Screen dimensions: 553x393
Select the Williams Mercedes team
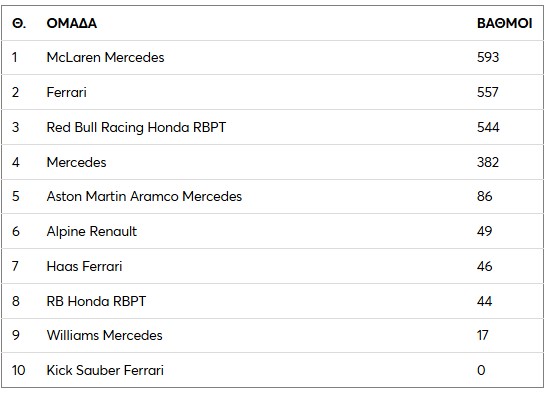pos(105,335)
